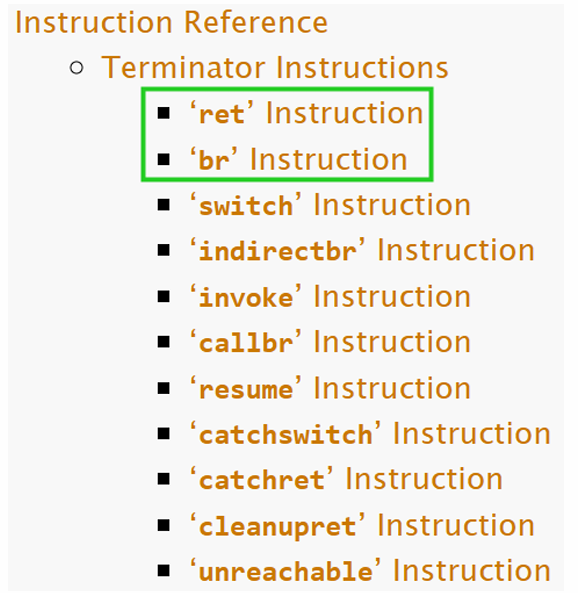Screen dimensions: 578x593
Task: Click the square bullet beside 'switch'
Action: click(x=163, y=205)
